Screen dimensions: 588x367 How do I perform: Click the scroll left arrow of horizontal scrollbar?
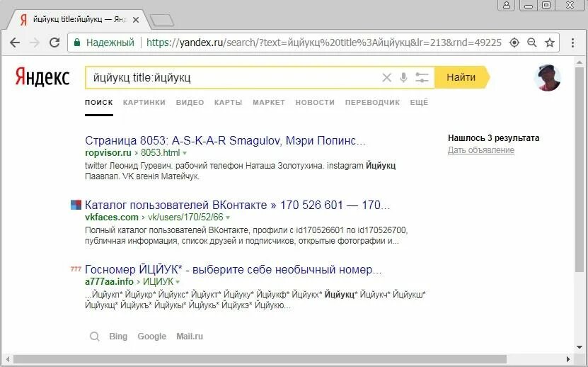click(8, 359)
